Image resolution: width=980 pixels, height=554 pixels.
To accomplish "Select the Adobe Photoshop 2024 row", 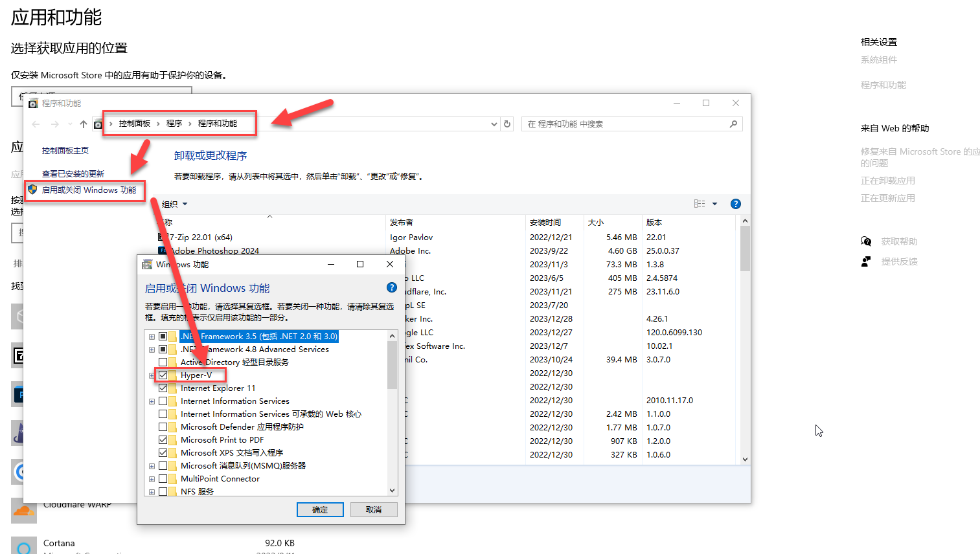I will point(447,251).
